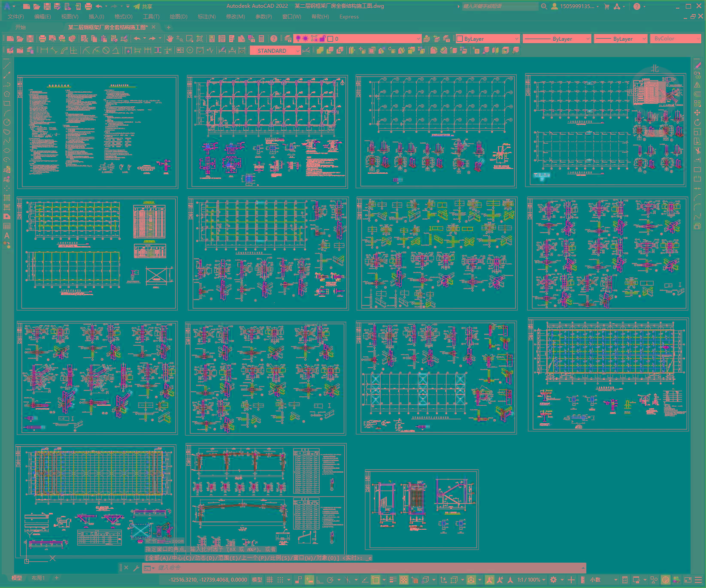Open the 文件(F) menu
This screenshot has height=588, width=706.
[16, 17]
